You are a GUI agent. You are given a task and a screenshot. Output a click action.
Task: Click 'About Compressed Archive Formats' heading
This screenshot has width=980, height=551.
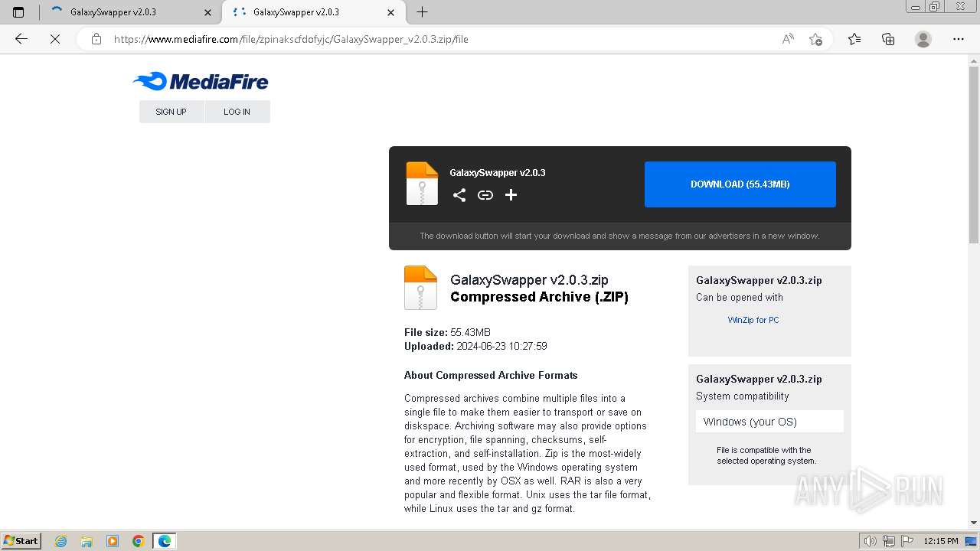(491, 375)
